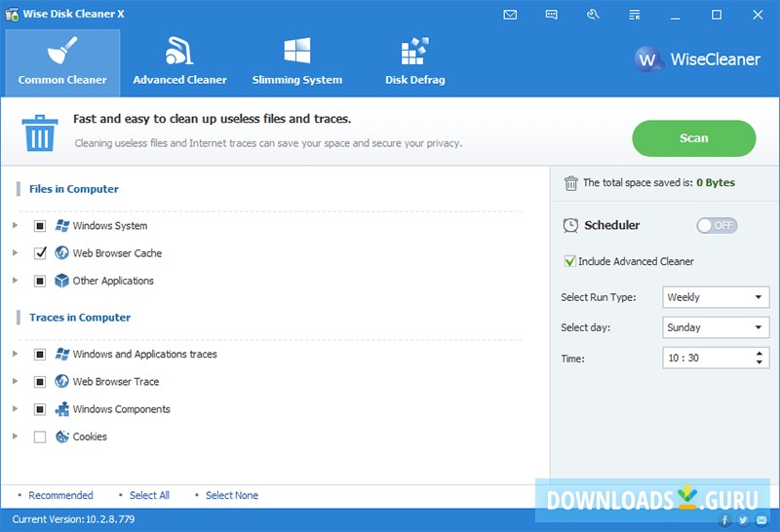This screenshot has height=532, width=780.
Task: Turn on the Scheduler toggle
Action: point(717,225)
